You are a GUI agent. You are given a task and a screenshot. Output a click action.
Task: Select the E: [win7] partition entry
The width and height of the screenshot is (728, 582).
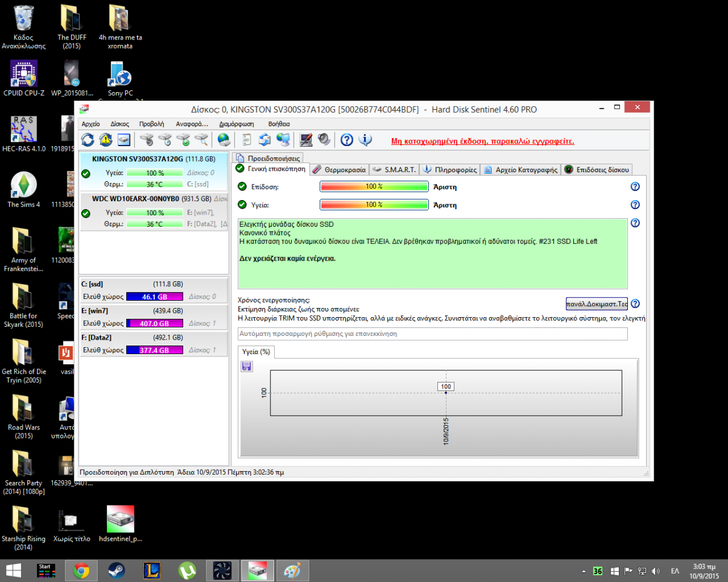154,317
